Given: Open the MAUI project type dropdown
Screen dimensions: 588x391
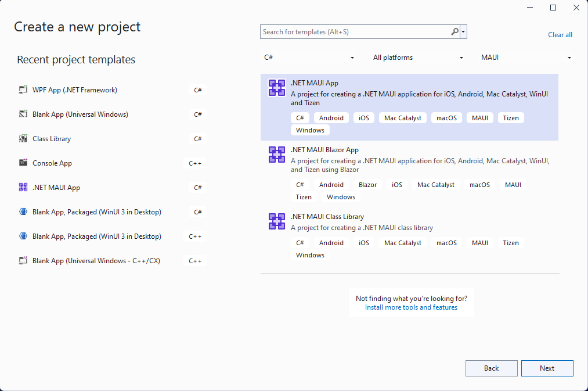Looking at the screenshot, I should (525, 57).
